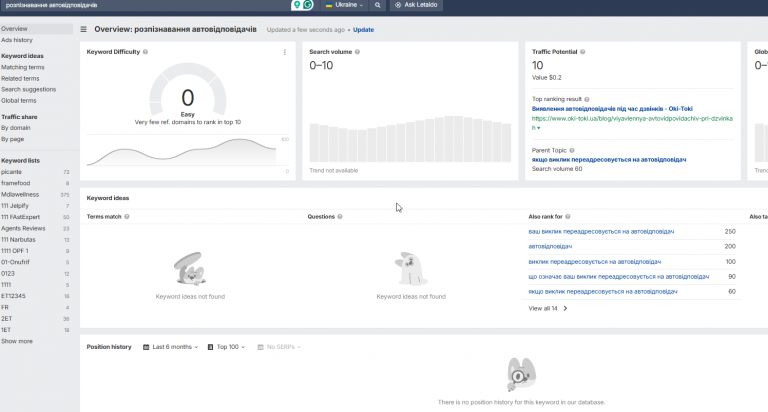Open Traffic share By page
The height and width of the screenshot is (412, 768).
coord(13,139)
